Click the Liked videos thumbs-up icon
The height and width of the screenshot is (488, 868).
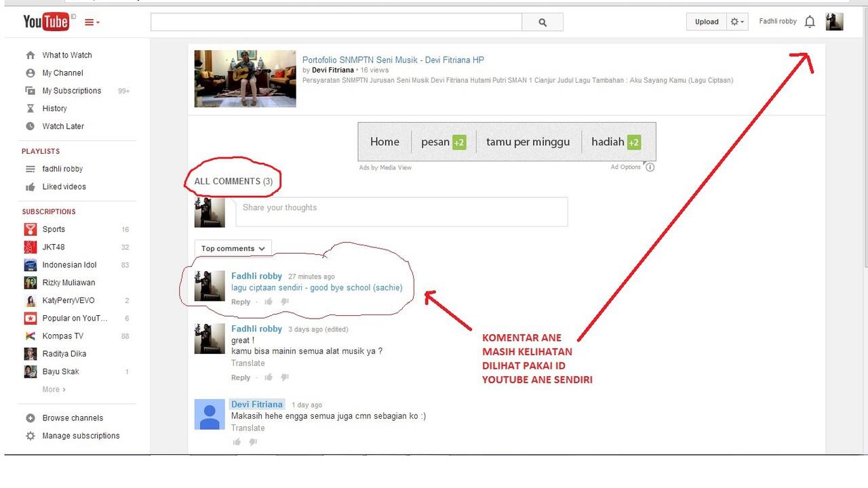pyautogui.click(x=30, y=187)
